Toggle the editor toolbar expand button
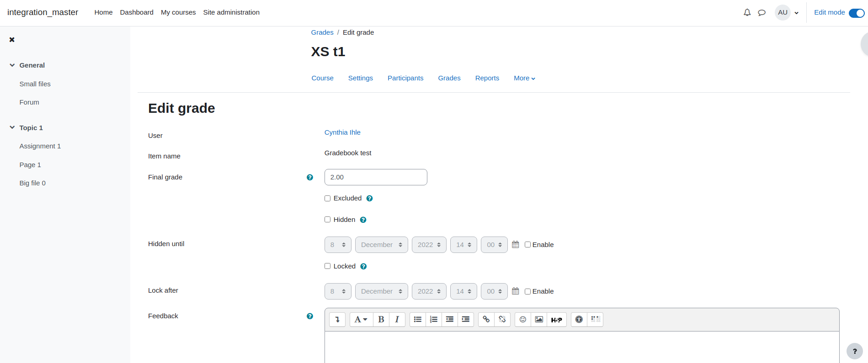Viewport: 868px width, 363px height. (x=337, y=320)
